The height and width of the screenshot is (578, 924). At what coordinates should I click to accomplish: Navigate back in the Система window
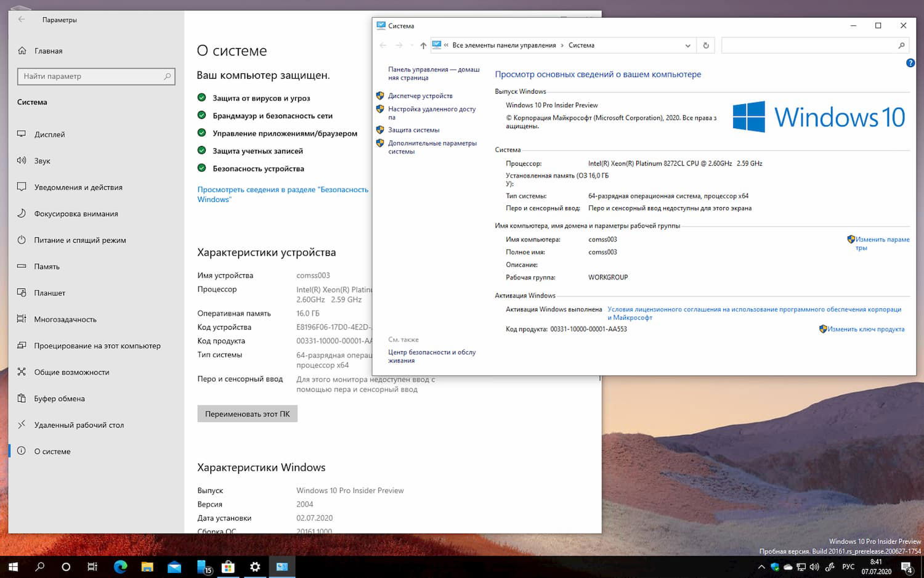click(383, 46)
